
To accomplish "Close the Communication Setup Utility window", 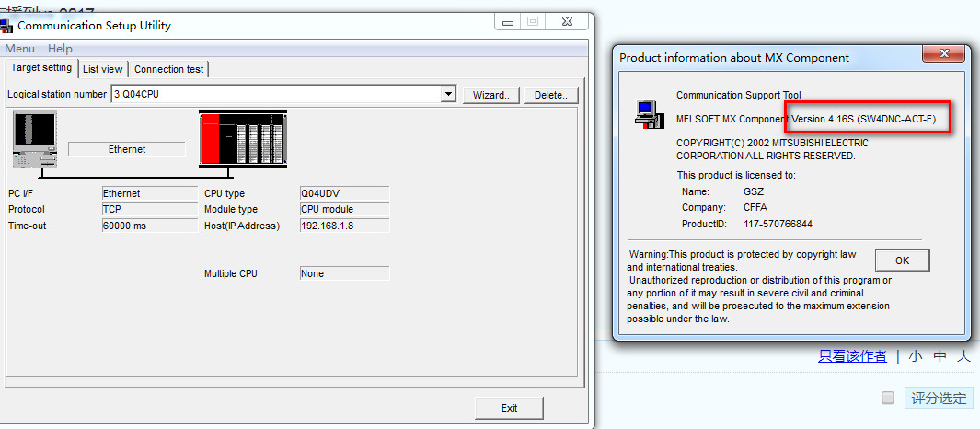I will click(566, 22).
